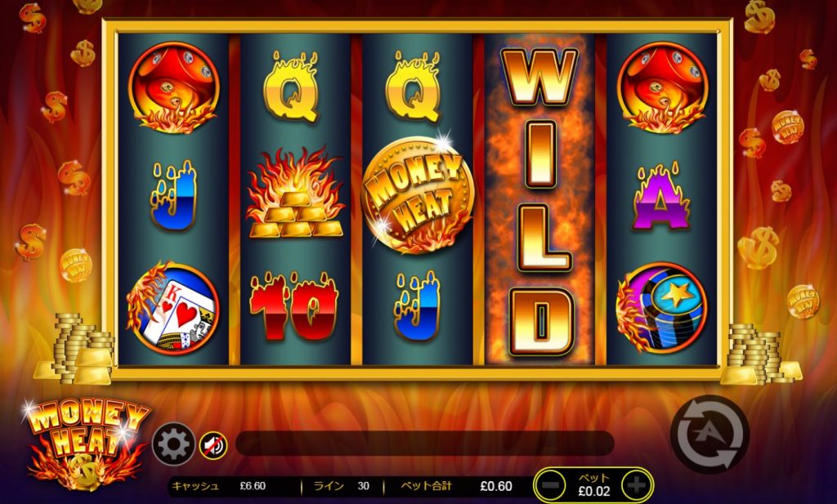Image resolution: width=837 pixels, height=504 pixels.
Task: Click the purple flaming A symbol
Action: point(662,197)
